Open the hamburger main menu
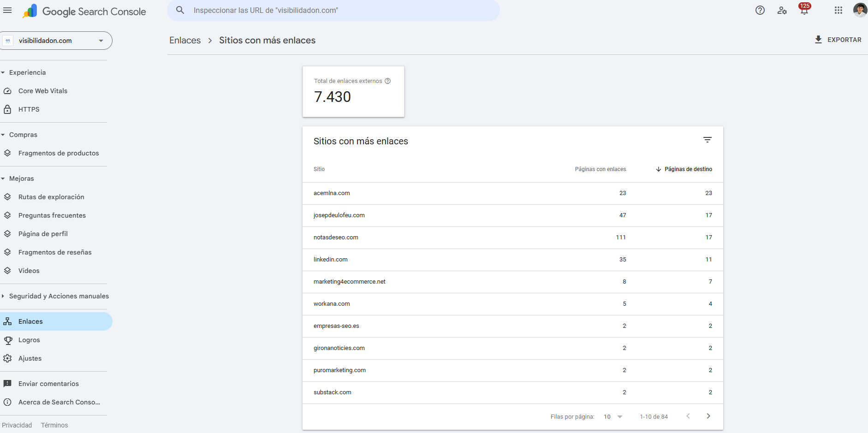The image size is (868, 433). 7,10
